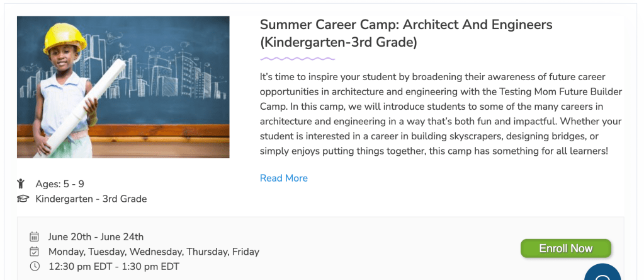Open the Read More link
Viewport: 644px width, 280px height.
pyautogui.click(x=283, y=178)
